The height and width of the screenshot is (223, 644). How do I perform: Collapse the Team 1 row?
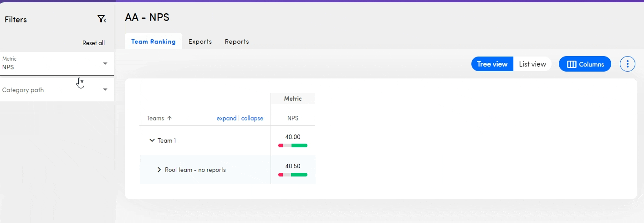coord(152,140)
